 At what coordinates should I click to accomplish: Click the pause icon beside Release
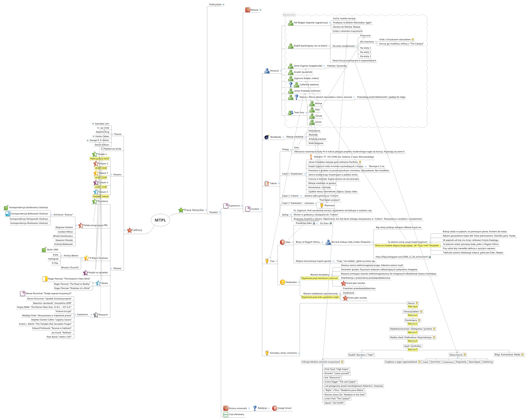[247, 10]
